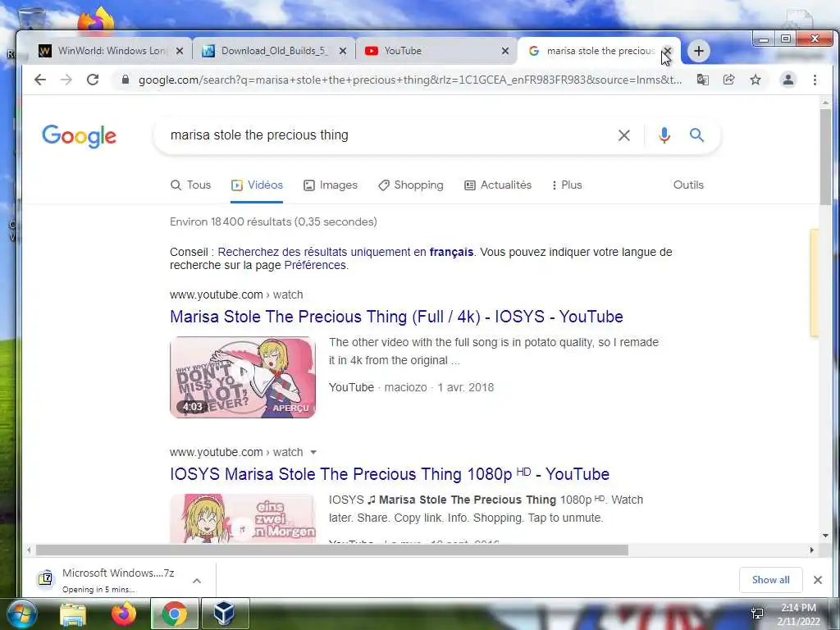Image resolution: width=840 pixels, height=630 pixels.
Task: Select the Shopping search filter
Action: coord(411,185)
